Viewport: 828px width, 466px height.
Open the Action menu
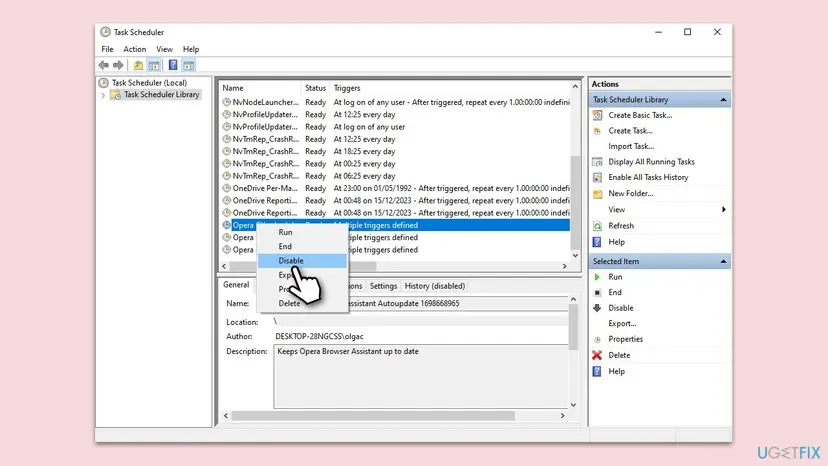(x=135, y=49)
